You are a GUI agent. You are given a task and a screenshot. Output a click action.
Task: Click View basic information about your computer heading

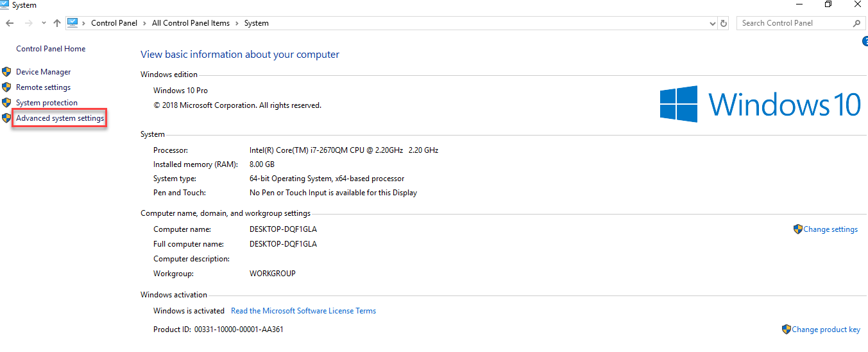(240, 55)
